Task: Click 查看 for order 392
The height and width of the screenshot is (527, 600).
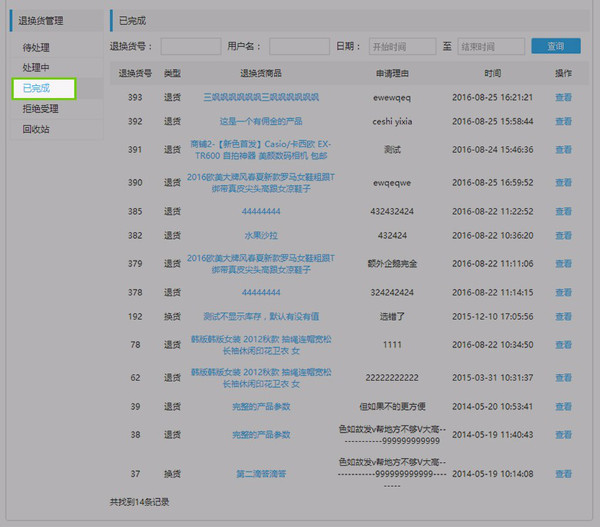Action: [563, 121]
